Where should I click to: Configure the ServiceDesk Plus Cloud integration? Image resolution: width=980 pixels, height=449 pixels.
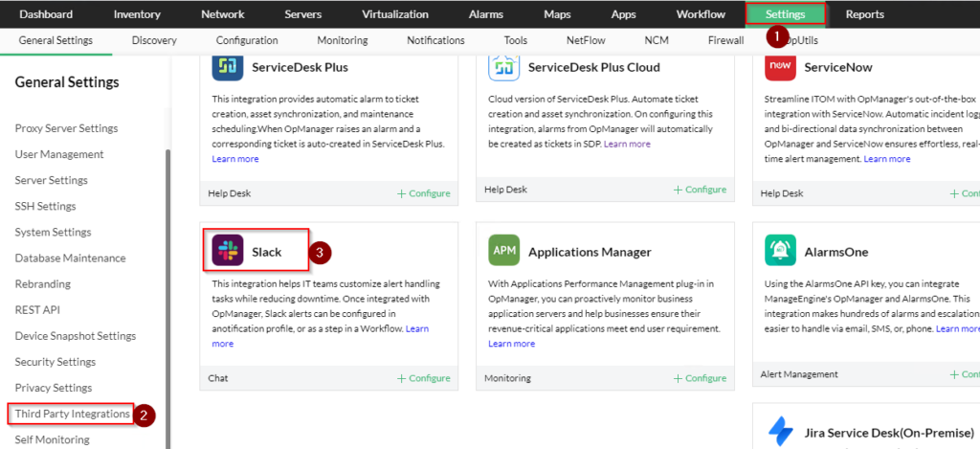pyautogui.click(x=700, y=189)
